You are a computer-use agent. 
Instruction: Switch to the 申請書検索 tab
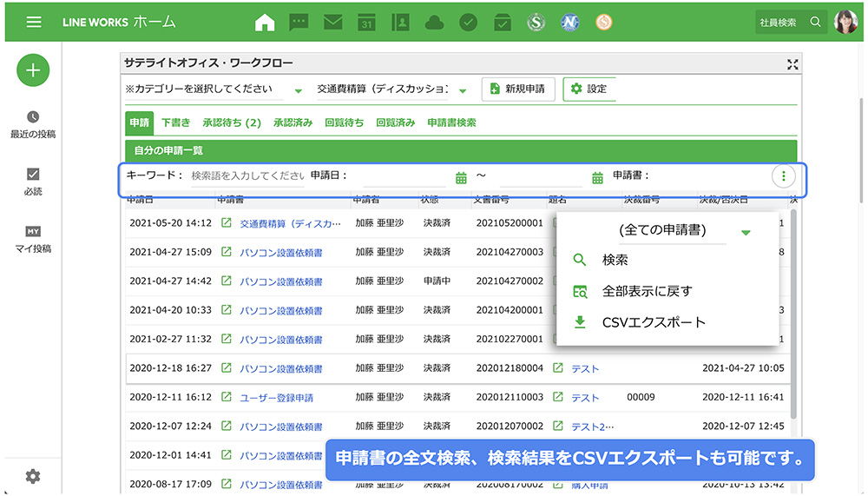tap(451, 123)
